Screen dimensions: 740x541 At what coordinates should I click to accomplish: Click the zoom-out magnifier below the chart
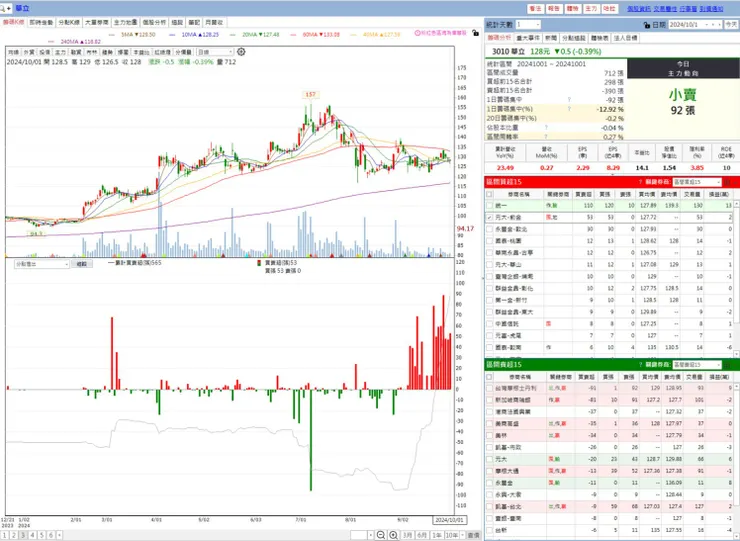[x=381, y=535]
